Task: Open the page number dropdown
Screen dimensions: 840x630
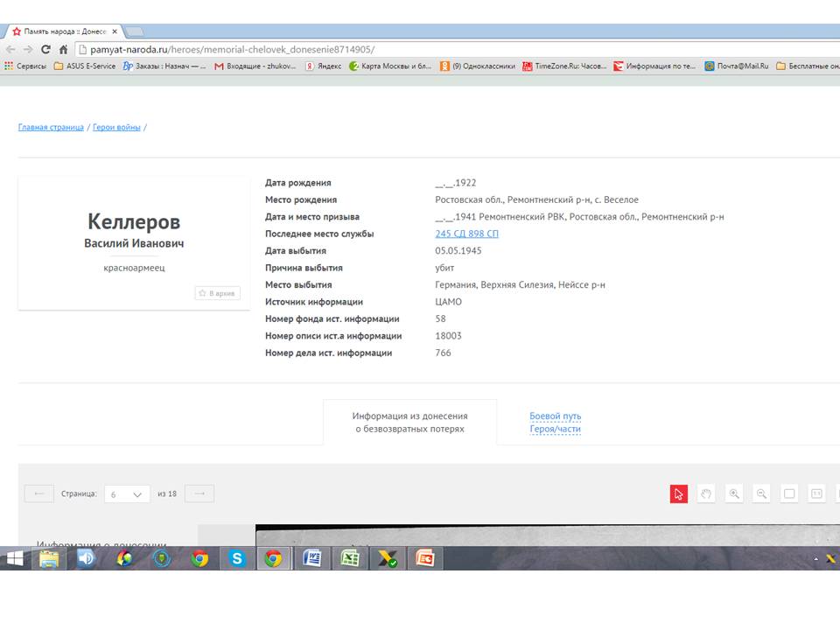Action: click(x=127, y=494)
